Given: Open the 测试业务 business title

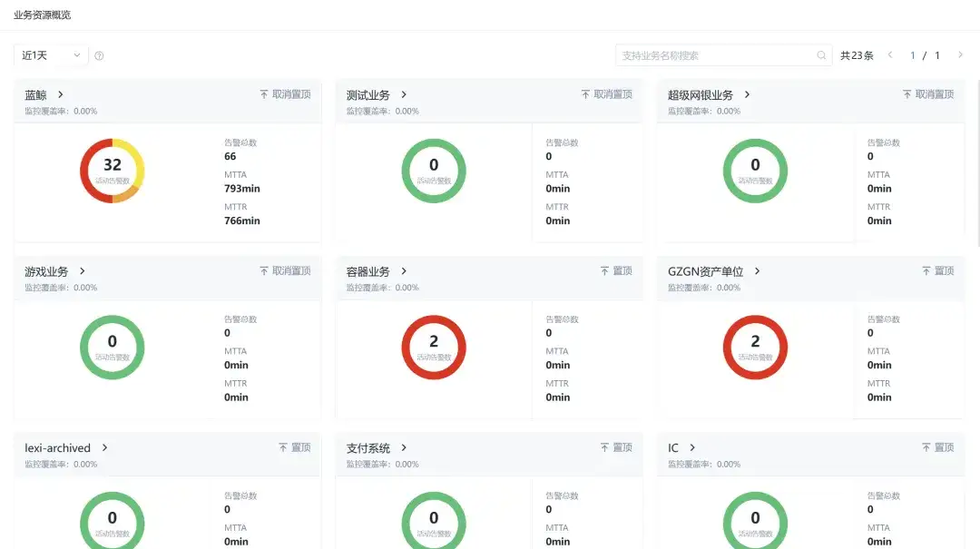Looking at the screenshot, I should click(367, 95).
